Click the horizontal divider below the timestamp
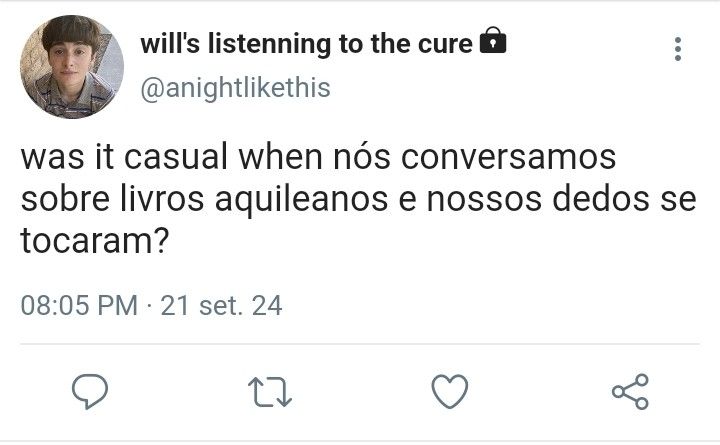Screen dimensions: 720x445 360,344
